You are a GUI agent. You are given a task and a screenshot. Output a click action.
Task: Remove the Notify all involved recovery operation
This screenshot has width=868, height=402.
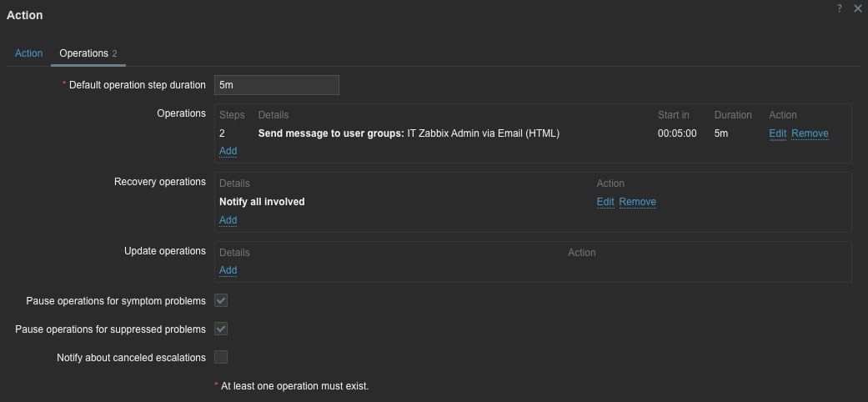click(638, 202)
